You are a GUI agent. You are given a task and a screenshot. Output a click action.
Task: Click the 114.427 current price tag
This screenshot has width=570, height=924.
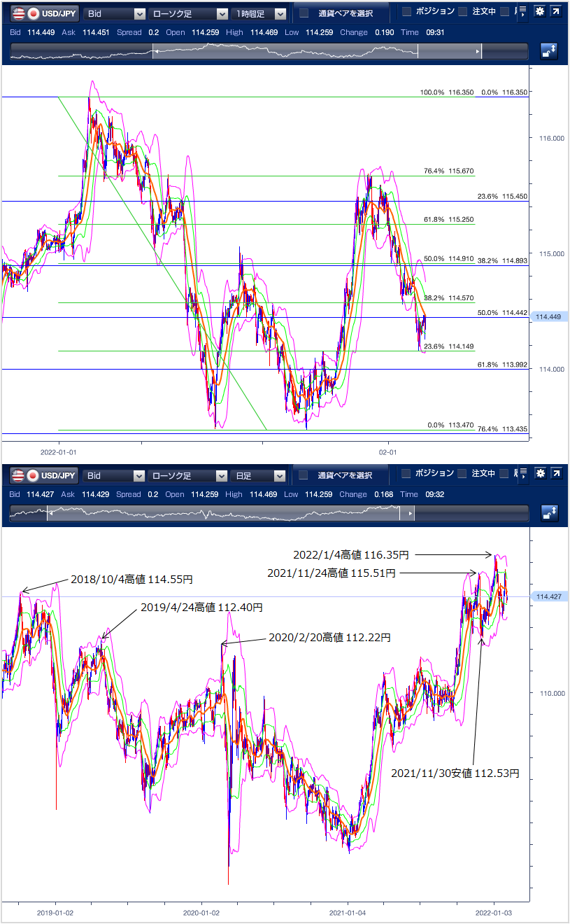click(x=550, y=596)
